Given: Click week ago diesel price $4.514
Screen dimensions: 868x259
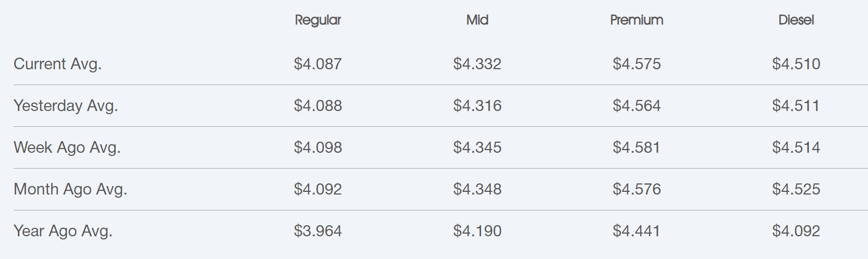Looking at the screenshot, I should [x=796, y=147].
